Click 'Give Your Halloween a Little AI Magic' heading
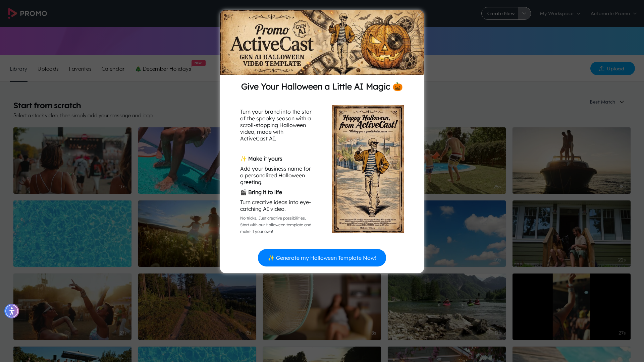 [x=322, y=86]
